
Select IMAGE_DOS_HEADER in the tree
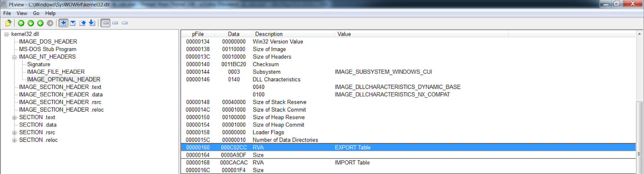click(x=48, y=41)
